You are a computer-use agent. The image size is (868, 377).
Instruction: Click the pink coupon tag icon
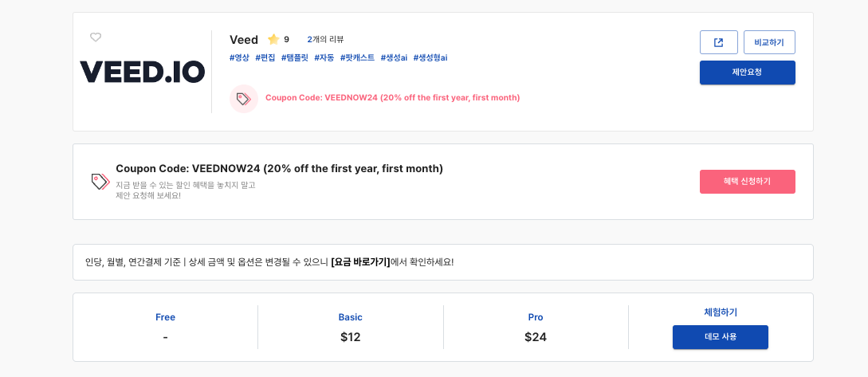(x=243, y=98)
